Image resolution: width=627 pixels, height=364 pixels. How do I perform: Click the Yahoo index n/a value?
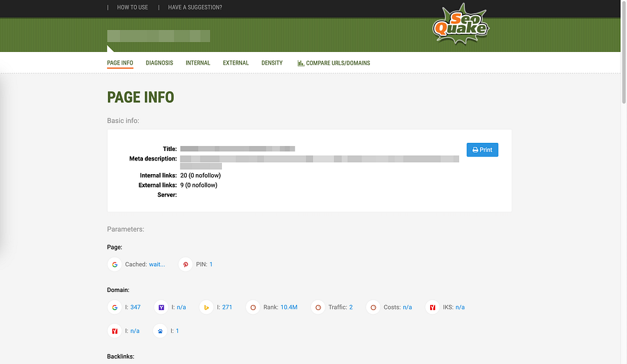[x=181, y=307]
